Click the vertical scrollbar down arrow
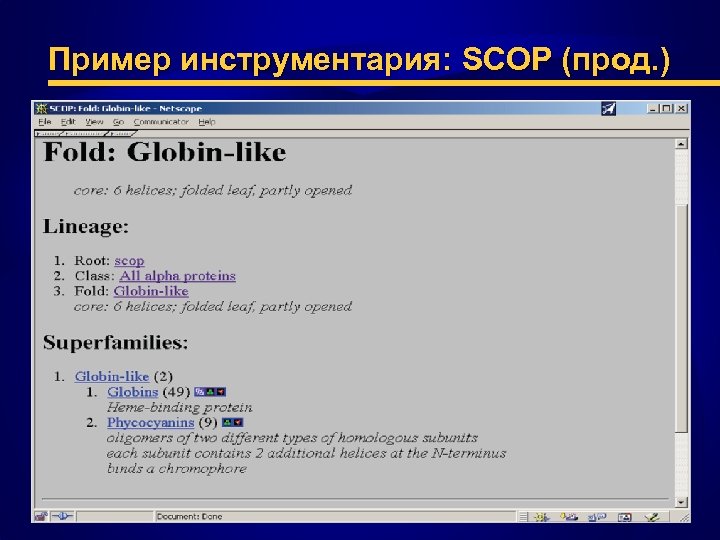This screenshot has width=720, height=540. pyautogui.click(x=681, y=502)
